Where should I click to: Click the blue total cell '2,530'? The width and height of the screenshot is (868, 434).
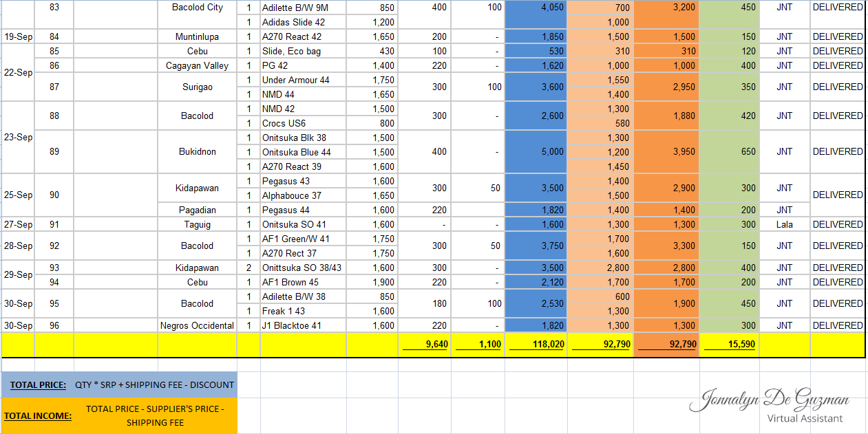(x=536, y=303)
